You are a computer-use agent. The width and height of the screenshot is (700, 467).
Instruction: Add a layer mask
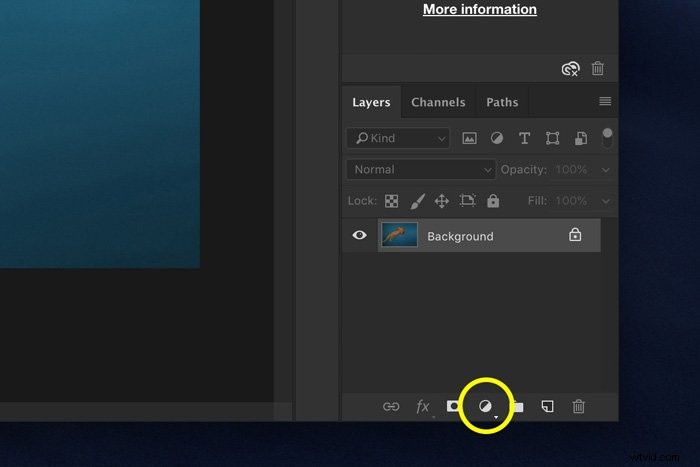pos(453,406)
